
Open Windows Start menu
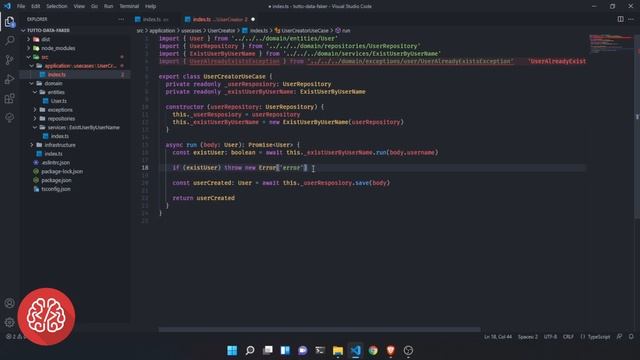232,350
